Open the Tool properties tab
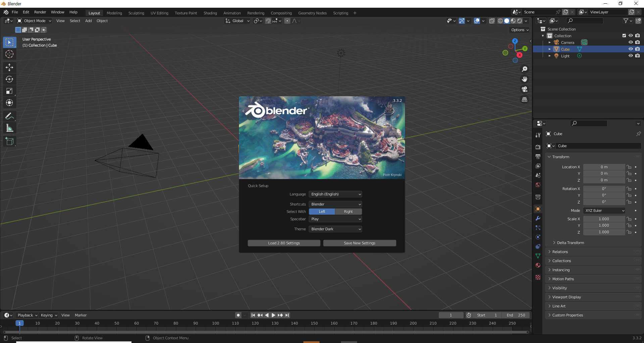Screen dimensions: 644x343 [538, 135]
